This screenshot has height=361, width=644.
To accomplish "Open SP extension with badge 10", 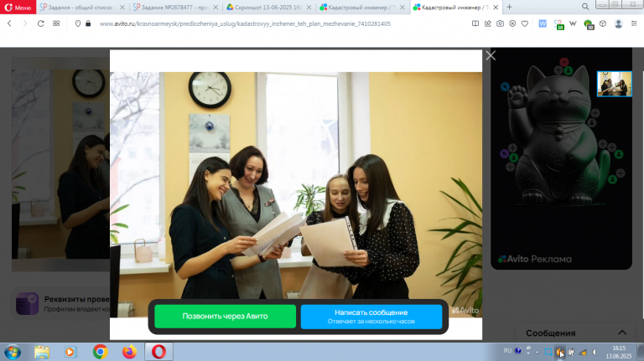I will point(558,24).
